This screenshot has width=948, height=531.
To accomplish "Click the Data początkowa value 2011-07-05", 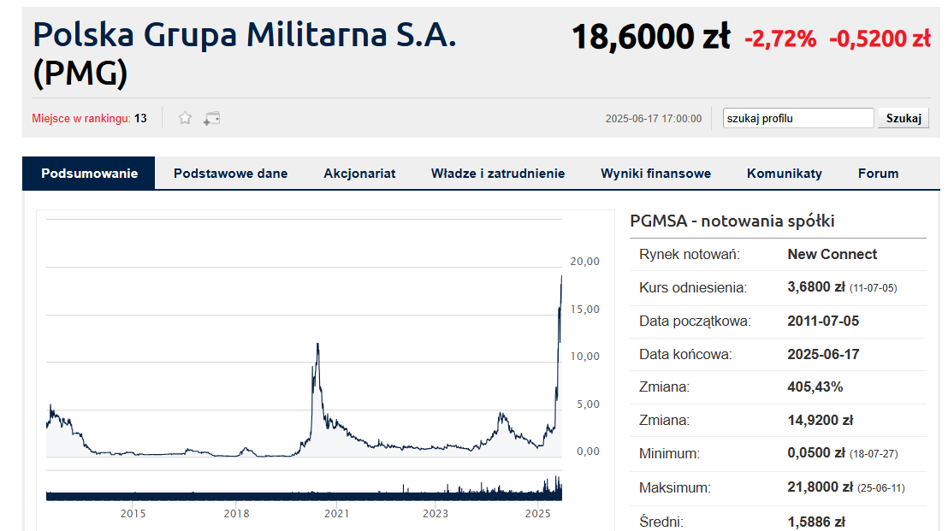I will pos(823,321).
